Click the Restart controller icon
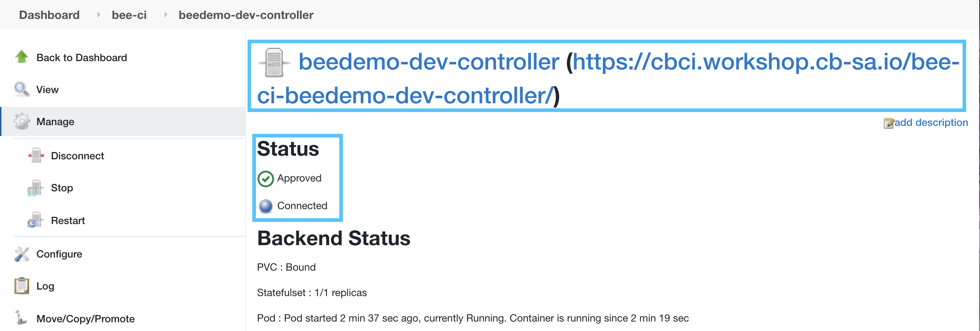The image size is (980, 331). (x=36, y=220)
